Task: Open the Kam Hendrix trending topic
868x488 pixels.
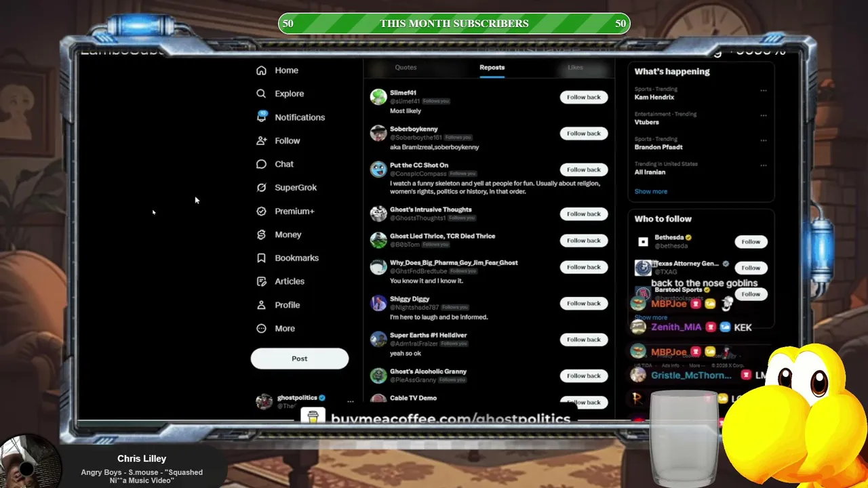Action: (x=654, y=98)
